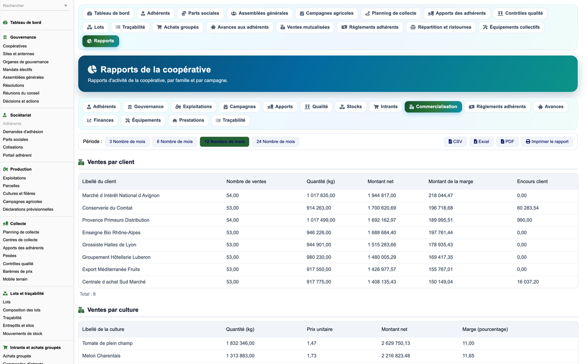588x364 pixels.
Task: Open Assemblées générales sidebar link
Action: click(24, 77)
